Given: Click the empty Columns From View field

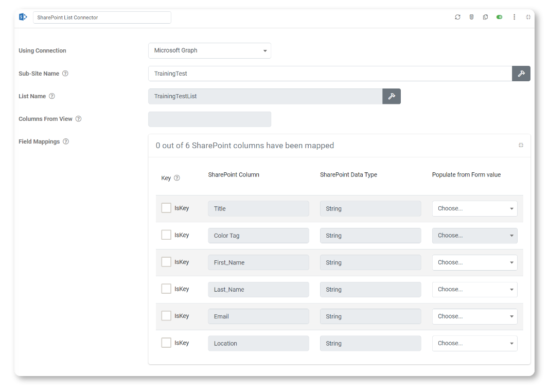Looking at the screenshot, I should (209, 119).
